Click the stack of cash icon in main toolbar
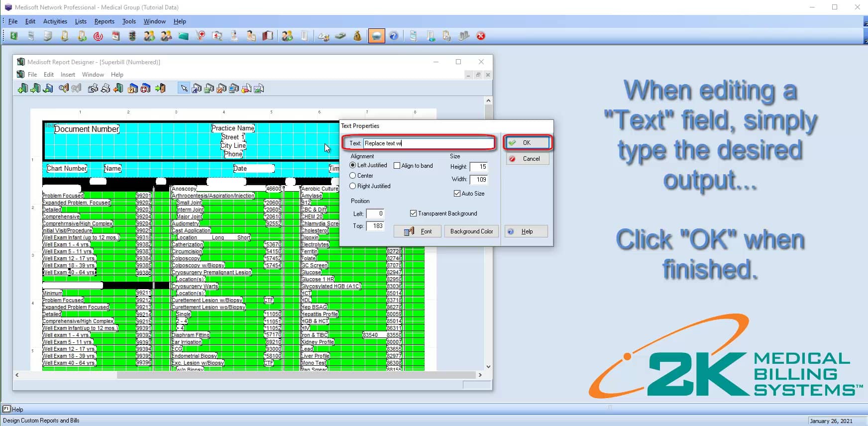This screenshot has height=426, width=868. [340, 36]
